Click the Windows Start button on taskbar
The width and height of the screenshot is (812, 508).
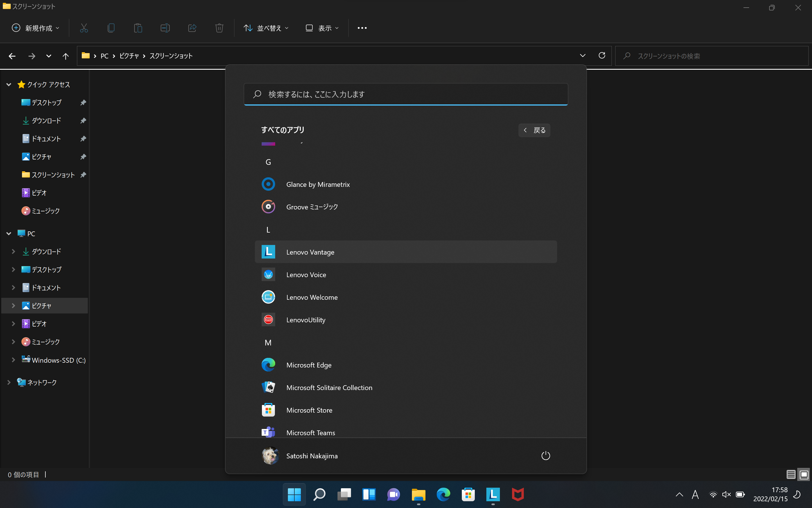(294, 494)
